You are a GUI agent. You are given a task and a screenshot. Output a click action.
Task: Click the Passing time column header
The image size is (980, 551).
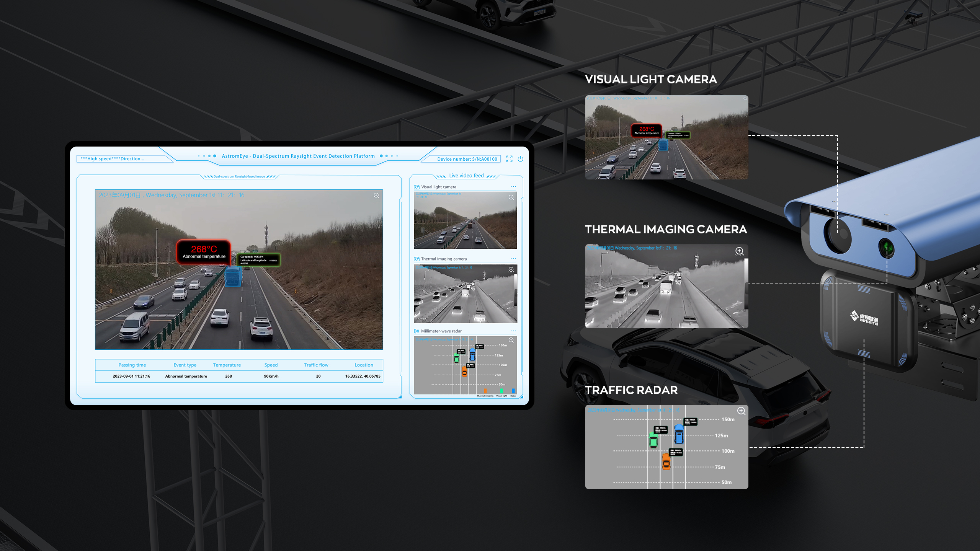(132, 365)
